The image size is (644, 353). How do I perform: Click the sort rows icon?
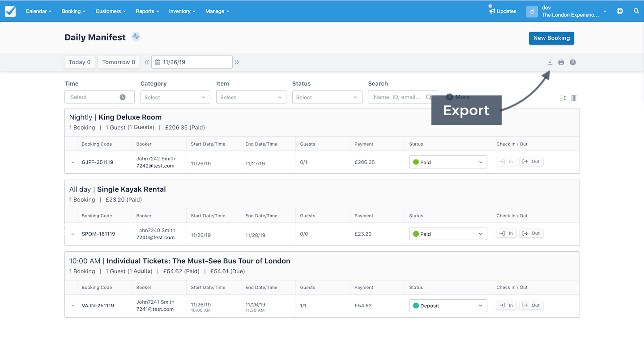[563, 98]
